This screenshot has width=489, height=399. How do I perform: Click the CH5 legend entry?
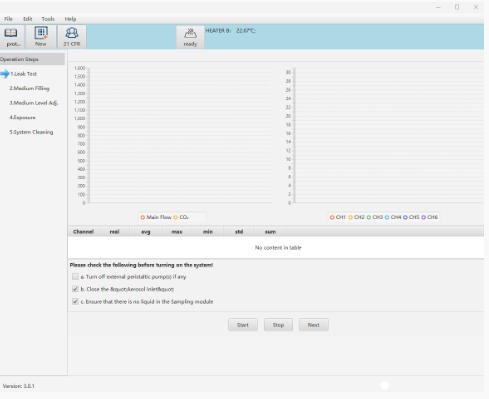click(x=411, y=217)
